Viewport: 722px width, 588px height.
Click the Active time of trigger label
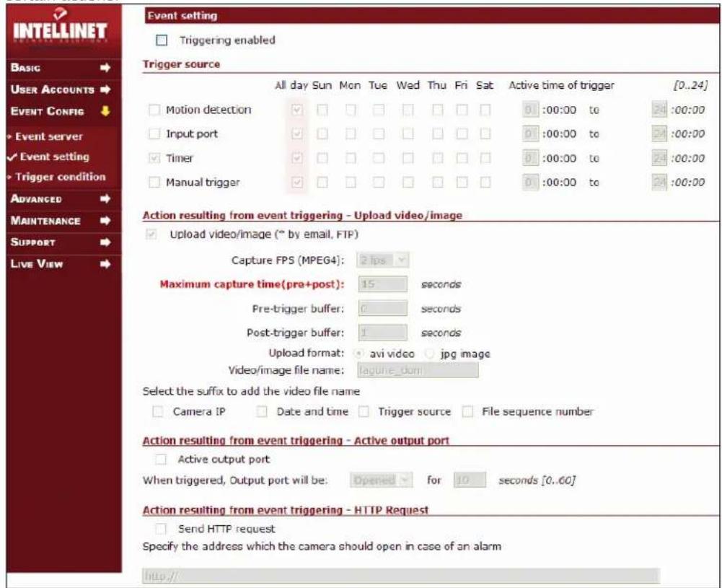click(x=561, y=85)
